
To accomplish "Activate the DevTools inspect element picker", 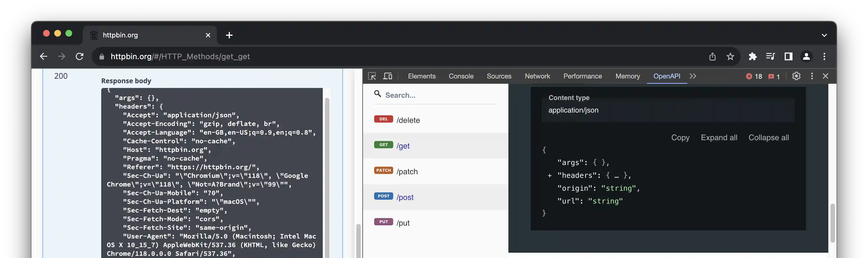I will (372, 76).
